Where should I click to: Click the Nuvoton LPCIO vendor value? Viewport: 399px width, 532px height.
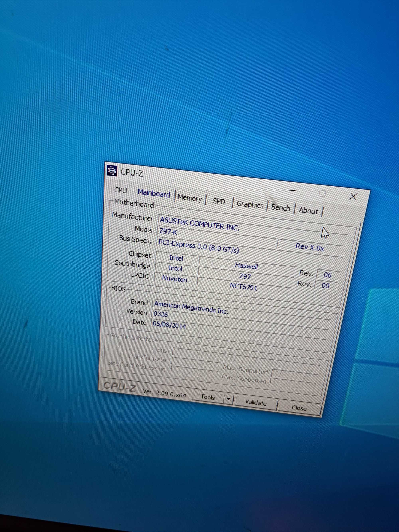[x=175, y=279]
